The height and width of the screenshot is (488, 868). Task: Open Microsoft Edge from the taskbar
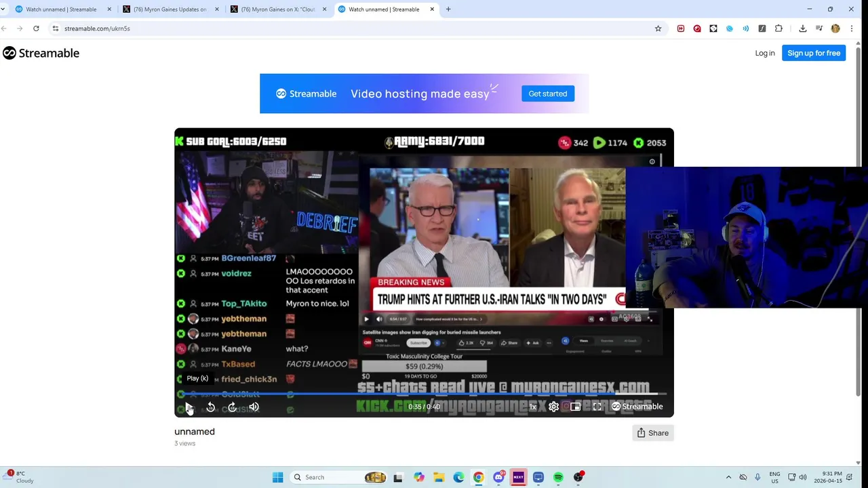click(x=458, y=477)
